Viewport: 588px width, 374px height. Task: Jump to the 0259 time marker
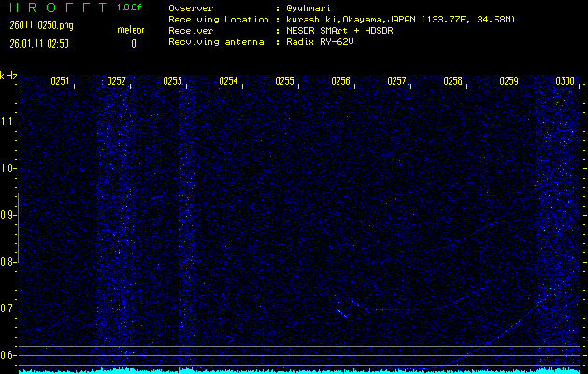(509, 81)
